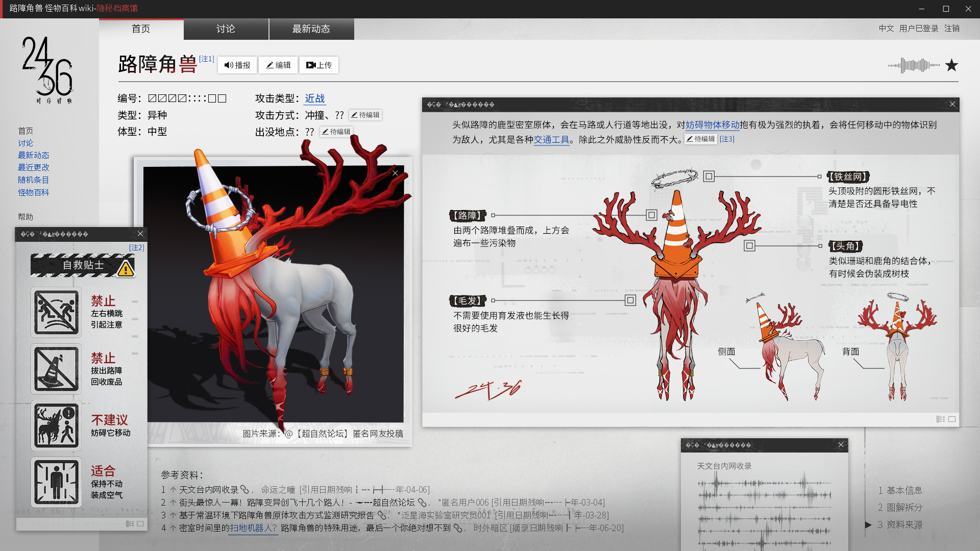Viewport: 980px width, 551px height.
Task: Switch diagram panel to single view icon
Action: tap(952, 419)
